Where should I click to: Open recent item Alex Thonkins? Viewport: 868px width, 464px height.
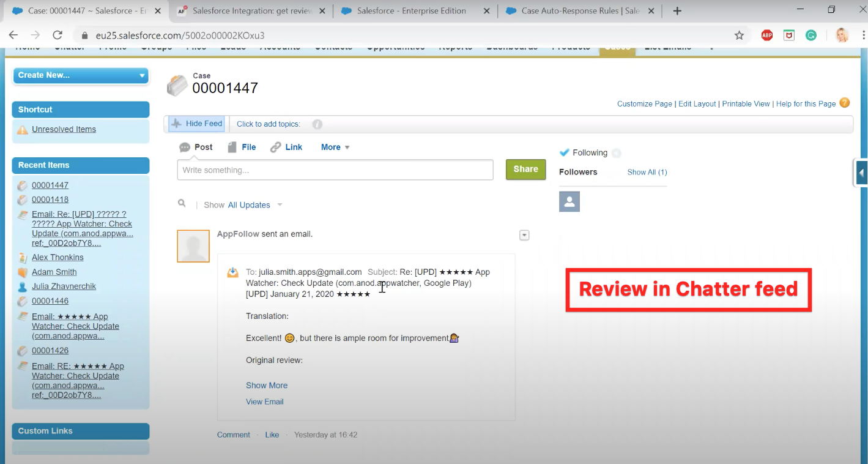(57, 258)
